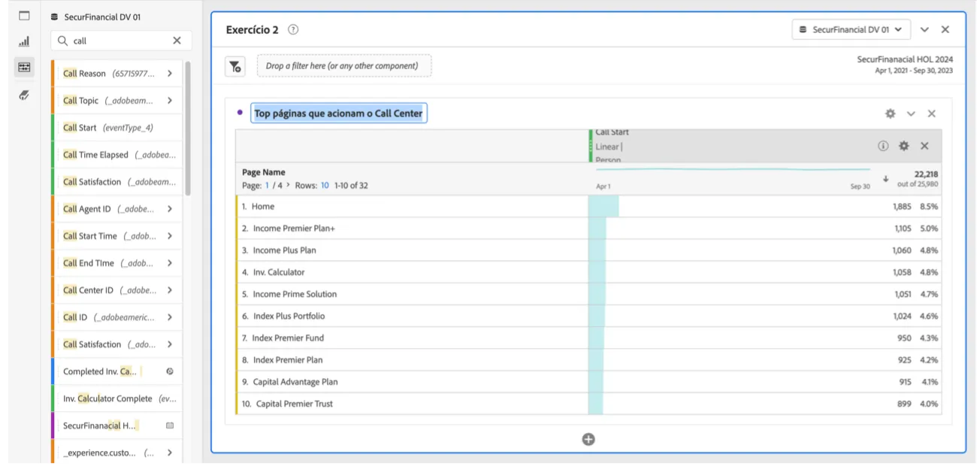Select the Call Time Elapsed component
980x466 pixels.
(117, 155)
